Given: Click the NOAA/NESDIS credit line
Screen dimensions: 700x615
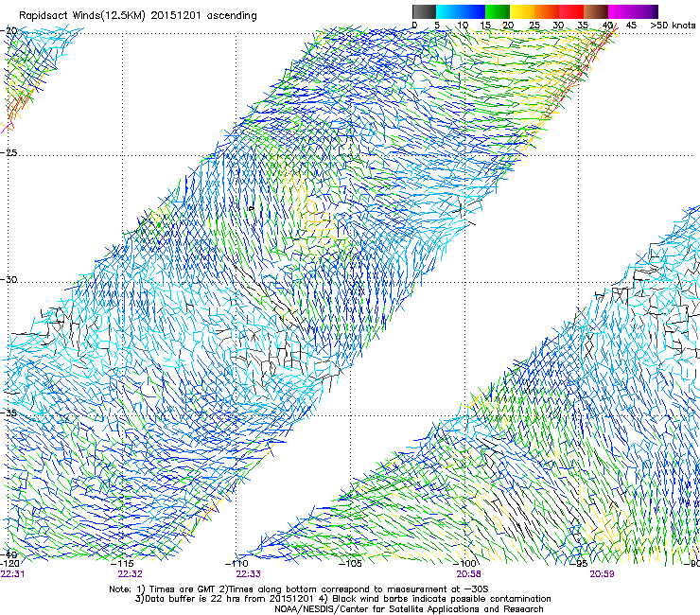Looking at the screenshot, I should click(x=409, y=609).
